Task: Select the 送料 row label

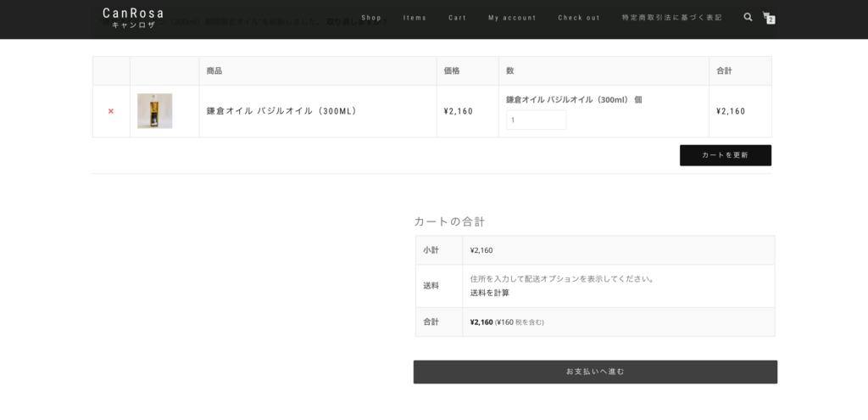Action: (x=431, y=286)
